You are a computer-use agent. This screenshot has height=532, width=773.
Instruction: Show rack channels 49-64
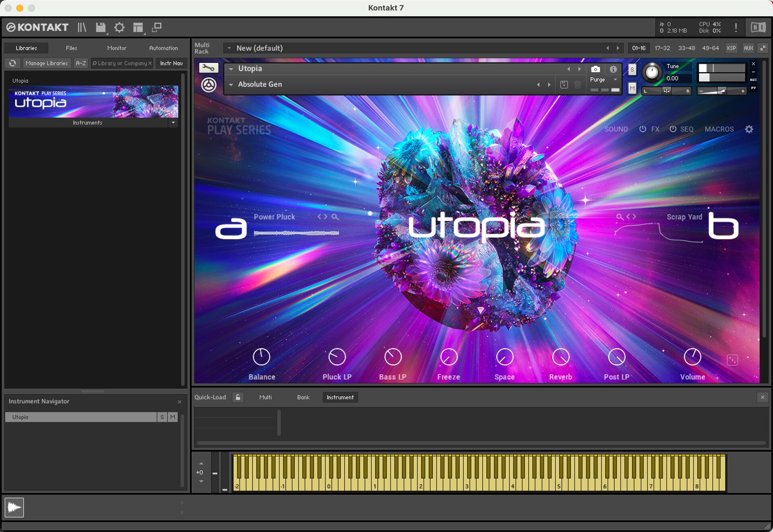[710, 48]
